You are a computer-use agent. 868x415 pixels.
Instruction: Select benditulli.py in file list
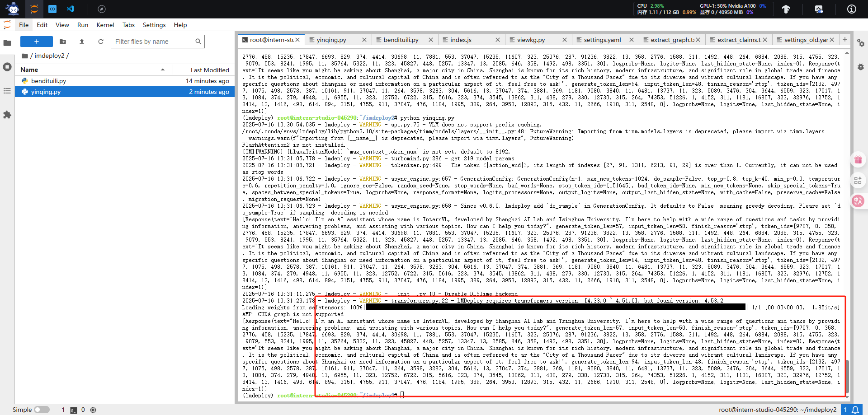[125, 81]
